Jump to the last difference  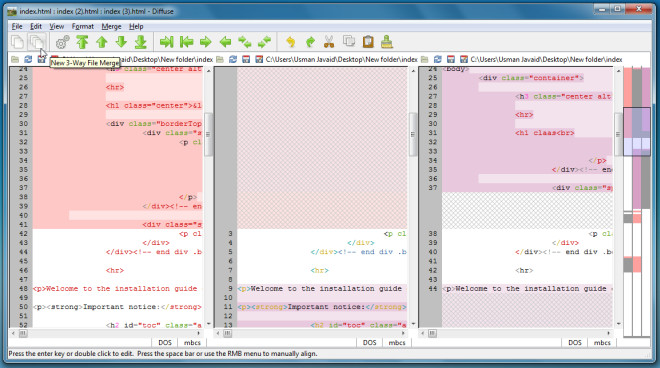[141, 42]
